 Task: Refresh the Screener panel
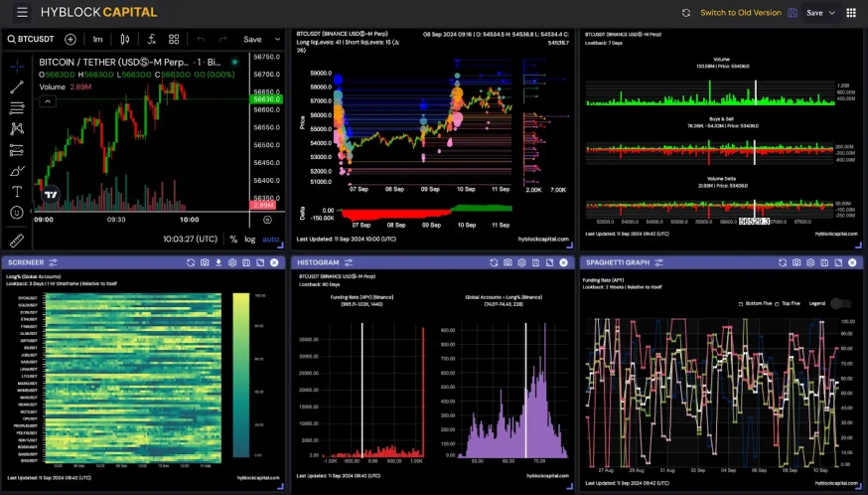[x=190, y=262]
